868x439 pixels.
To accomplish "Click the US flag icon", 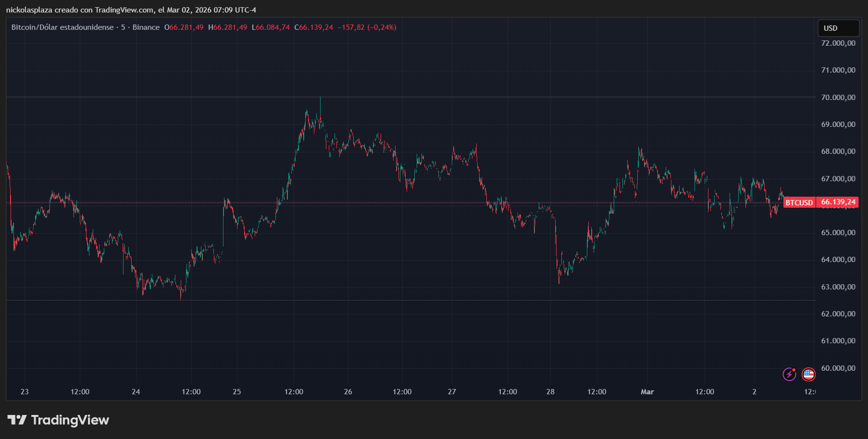I will point(809,374).
